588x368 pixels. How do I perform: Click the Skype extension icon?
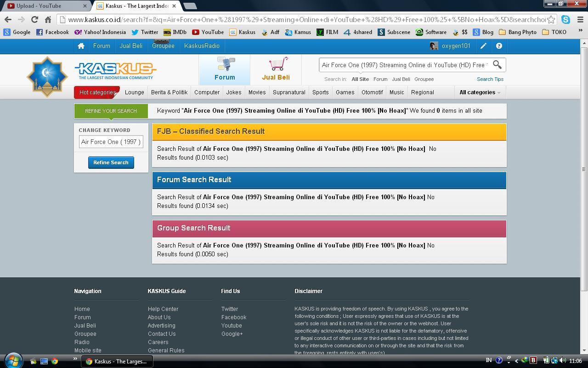(x=566, y=19)
